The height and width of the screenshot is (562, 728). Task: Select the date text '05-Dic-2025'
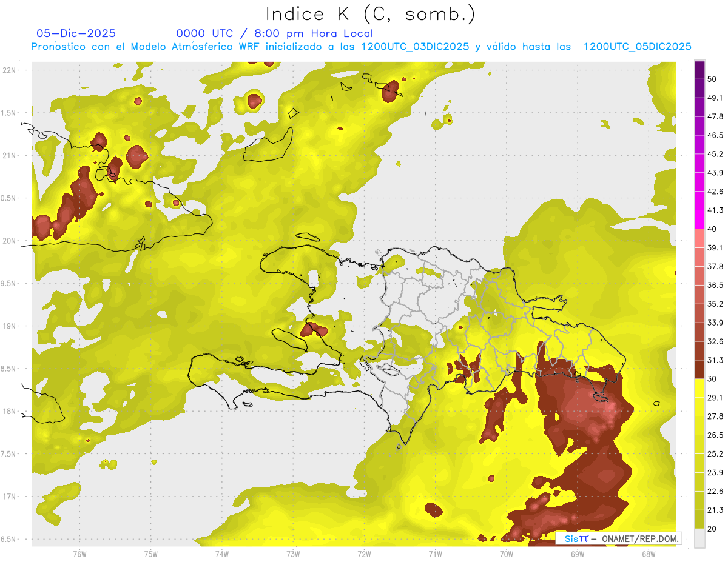76,33
